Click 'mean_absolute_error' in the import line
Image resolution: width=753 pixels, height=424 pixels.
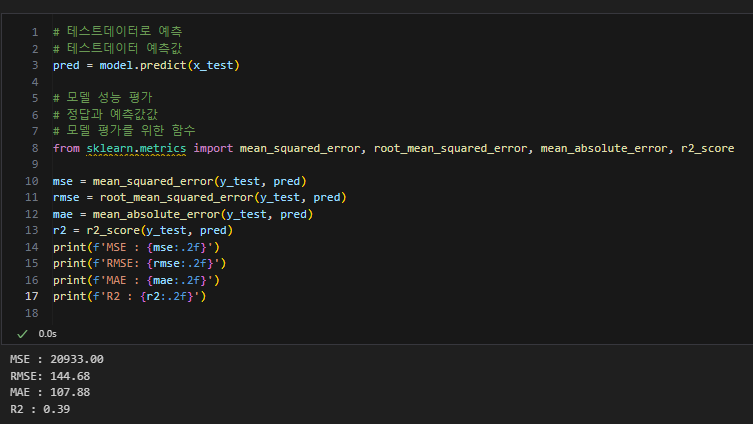click(604, 148)
